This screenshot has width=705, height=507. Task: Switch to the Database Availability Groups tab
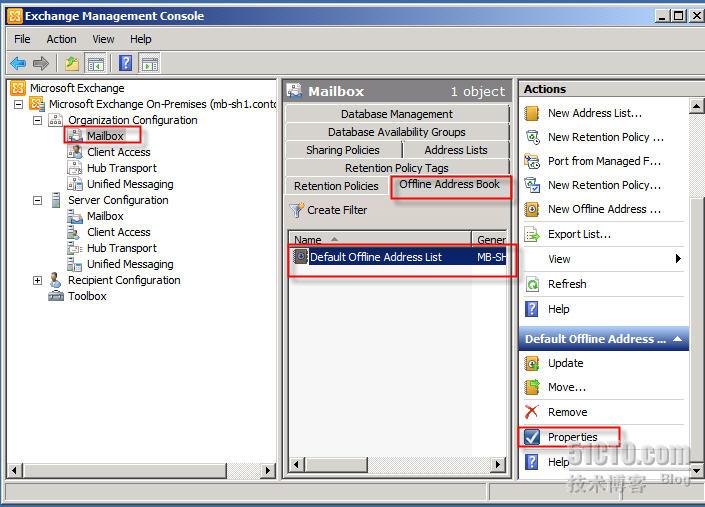(397, 132)
